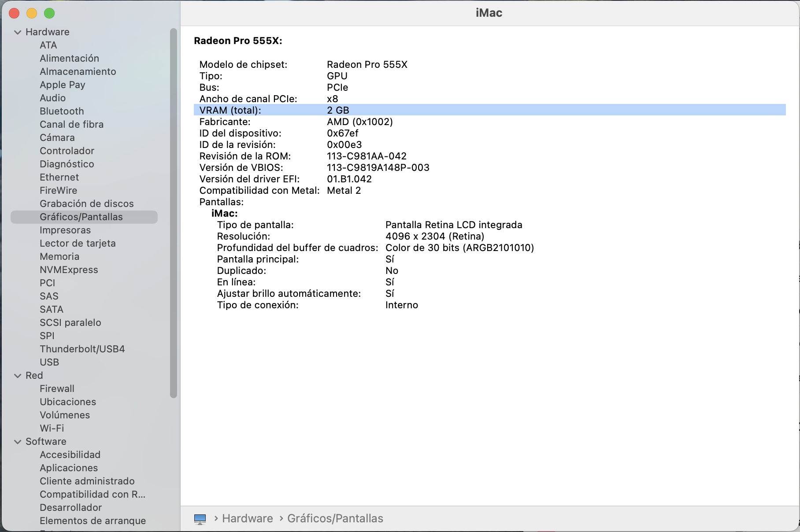Click Hardware in the bottom path bar
This screenshot has width=800, height=532.
pos(247,518)
